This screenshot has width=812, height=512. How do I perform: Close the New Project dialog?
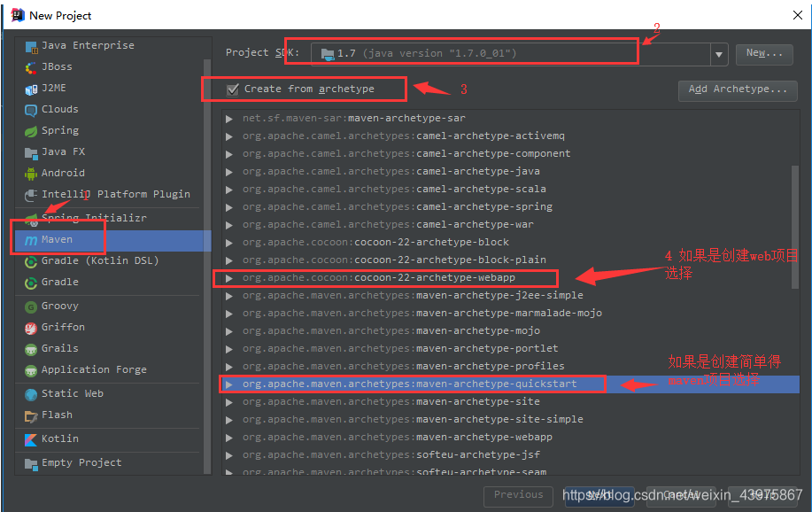[798, 15]
